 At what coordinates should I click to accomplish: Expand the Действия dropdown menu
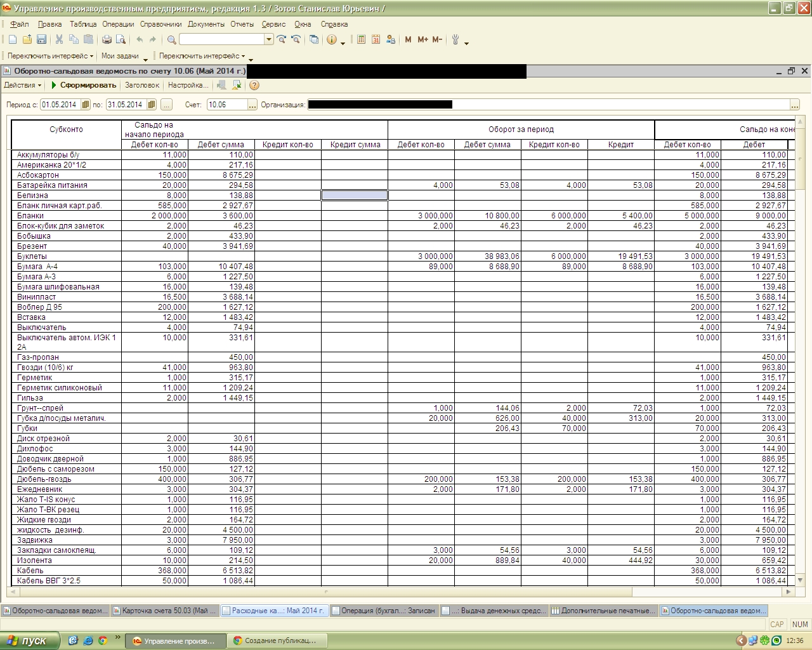(23, 85)
